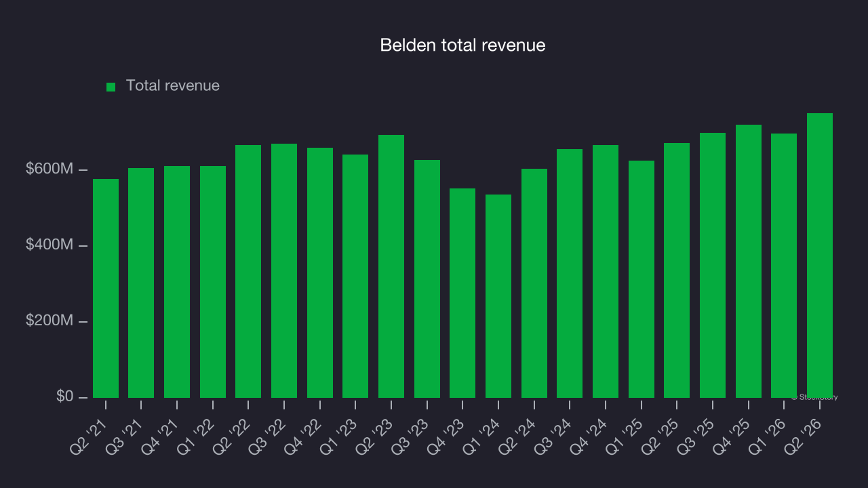Select the Q2 '26 revenue bar
868x488 pixels.
pos(820,256)
